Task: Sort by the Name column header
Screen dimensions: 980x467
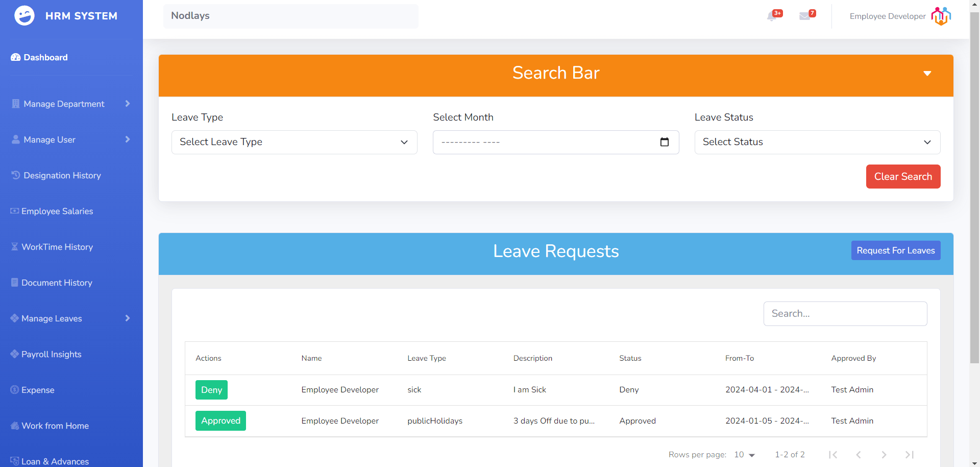Action: (x=311, y=358)
